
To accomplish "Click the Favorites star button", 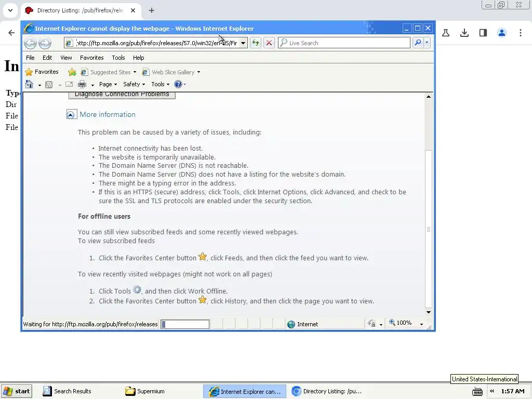I will [42, 72].
